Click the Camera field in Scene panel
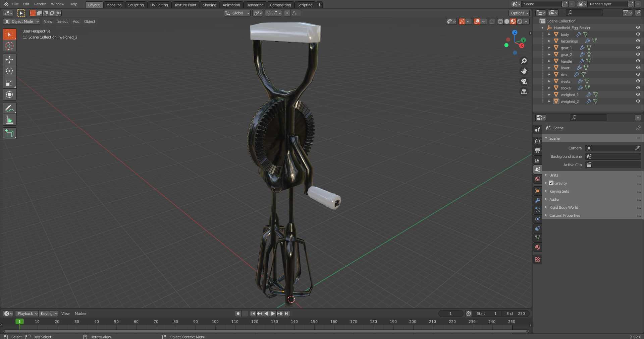The image size is (644, 339). (x=613, y=148)
